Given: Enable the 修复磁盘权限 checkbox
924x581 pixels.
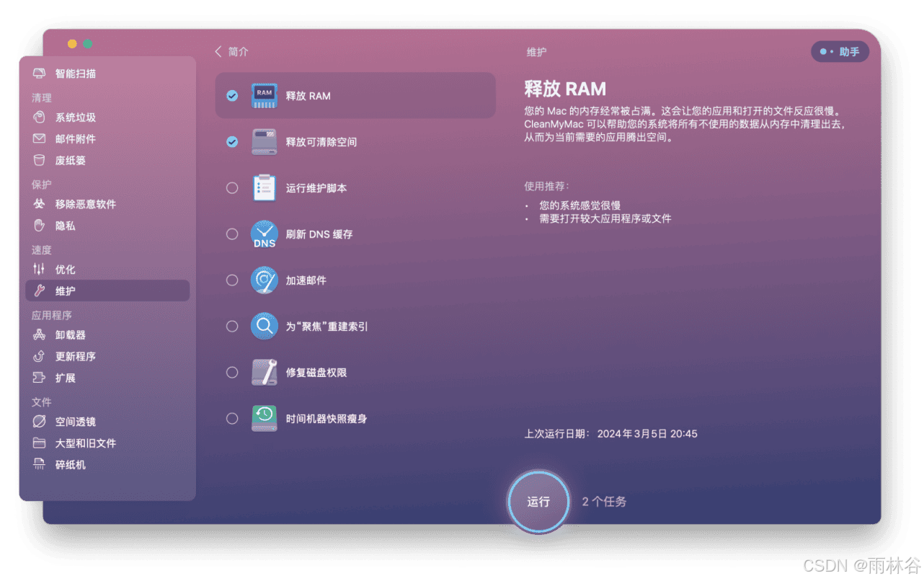Looking at the screenshot, I should click(x=232, y=373).
